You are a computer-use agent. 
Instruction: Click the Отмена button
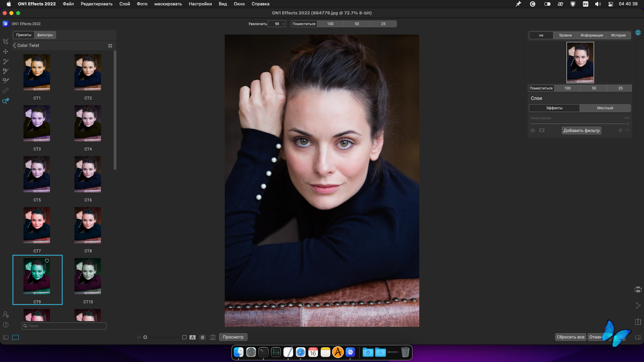pos(596,337)
